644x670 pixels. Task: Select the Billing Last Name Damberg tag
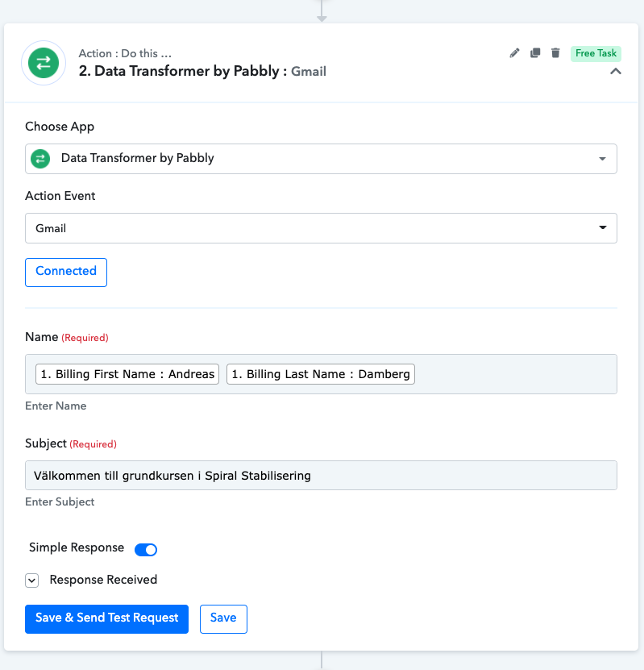coord(321,374)
